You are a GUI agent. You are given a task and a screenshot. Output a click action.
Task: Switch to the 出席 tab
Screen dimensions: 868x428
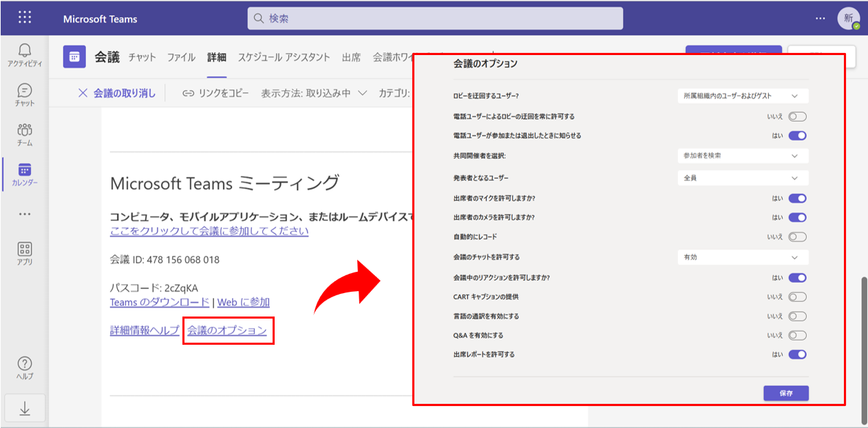click(352, 57)
